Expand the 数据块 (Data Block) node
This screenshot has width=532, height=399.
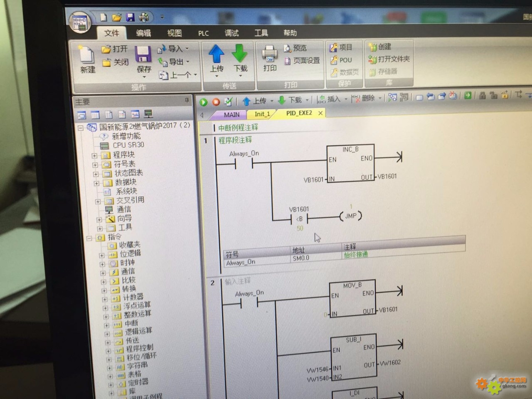point(96,183)
